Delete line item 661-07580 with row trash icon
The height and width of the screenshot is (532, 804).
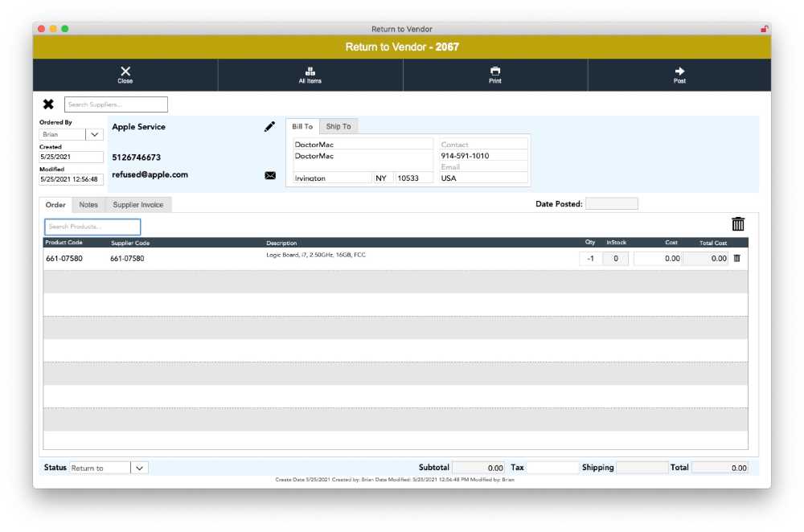736,258
